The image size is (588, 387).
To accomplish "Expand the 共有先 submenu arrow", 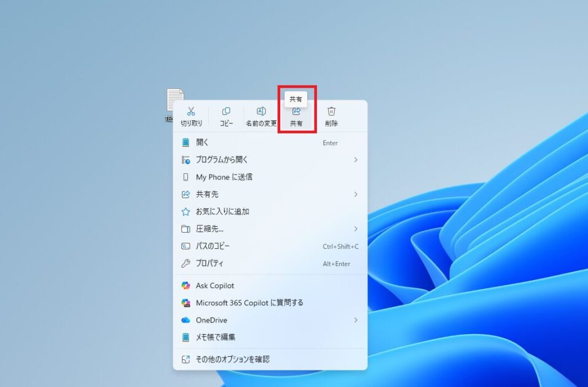I will point(356,194).
